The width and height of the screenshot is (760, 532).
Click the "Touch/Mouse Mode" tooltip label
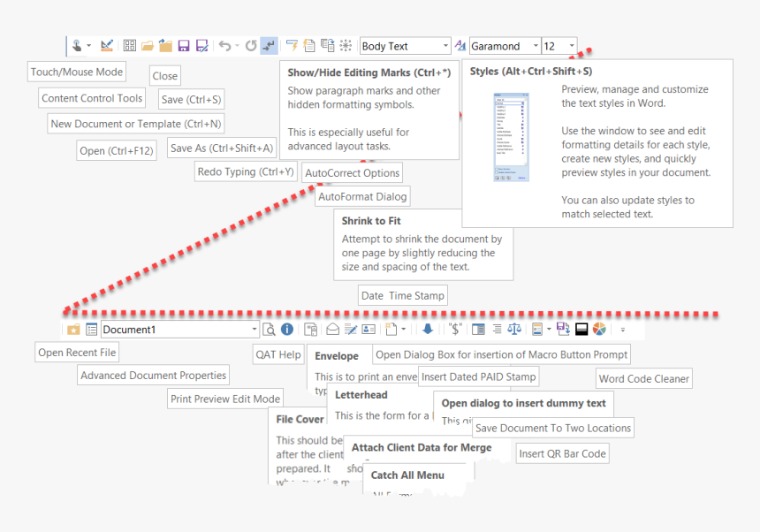coord(77,72)
